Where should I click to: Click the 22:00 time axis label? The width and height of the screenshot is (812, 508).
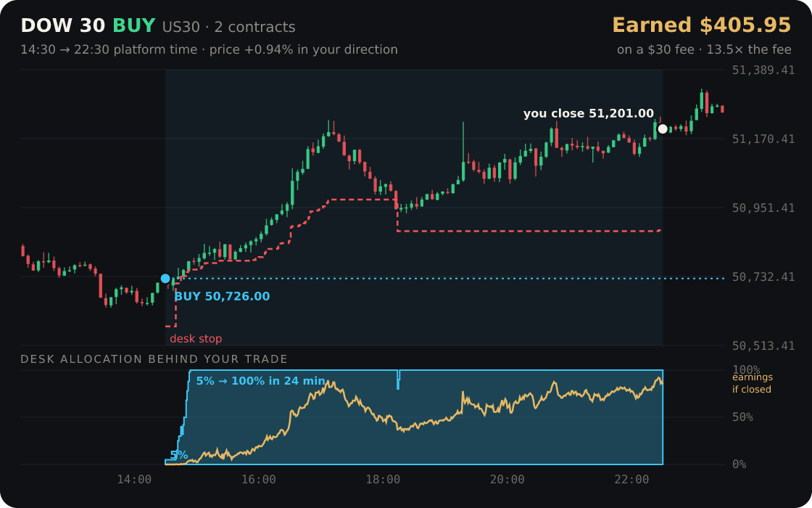[x=631, y=480]
